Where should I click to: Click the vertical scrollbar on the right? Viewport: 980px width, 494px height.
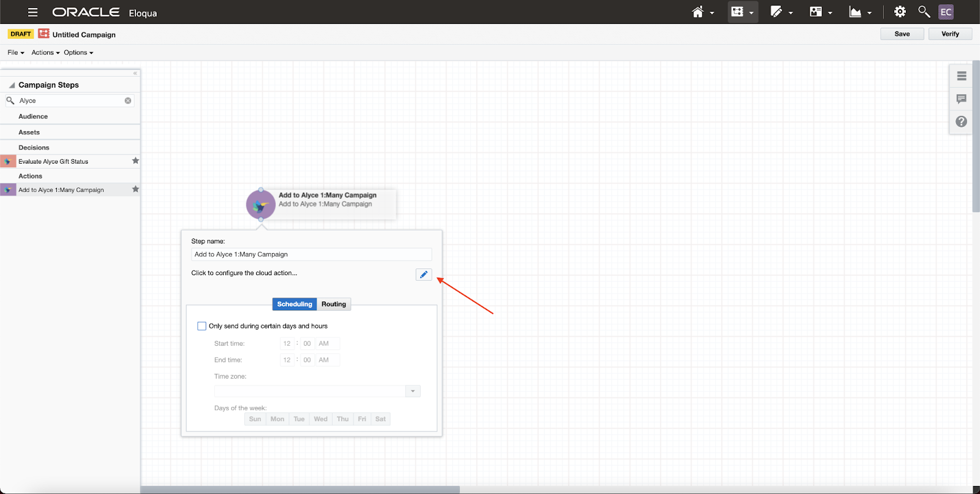976,137
